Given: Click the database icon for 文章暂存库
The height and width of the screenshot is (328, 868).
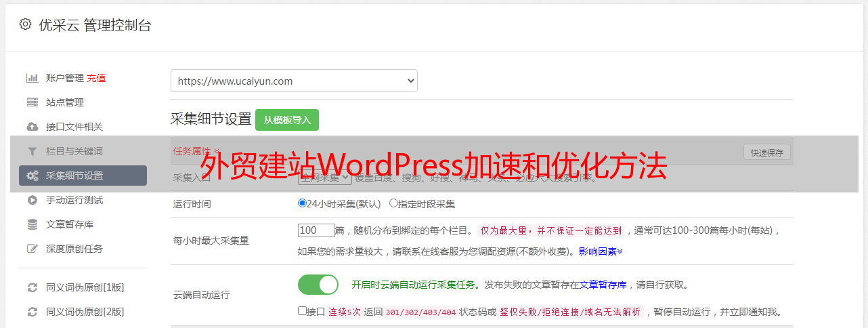Looking at the screenshot, I should tap(32, 224).
